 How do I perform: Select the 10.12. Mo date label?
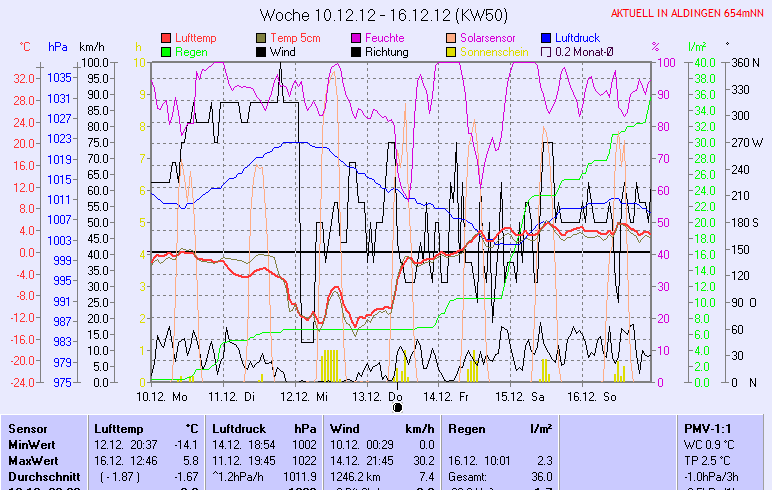(163, 396)
